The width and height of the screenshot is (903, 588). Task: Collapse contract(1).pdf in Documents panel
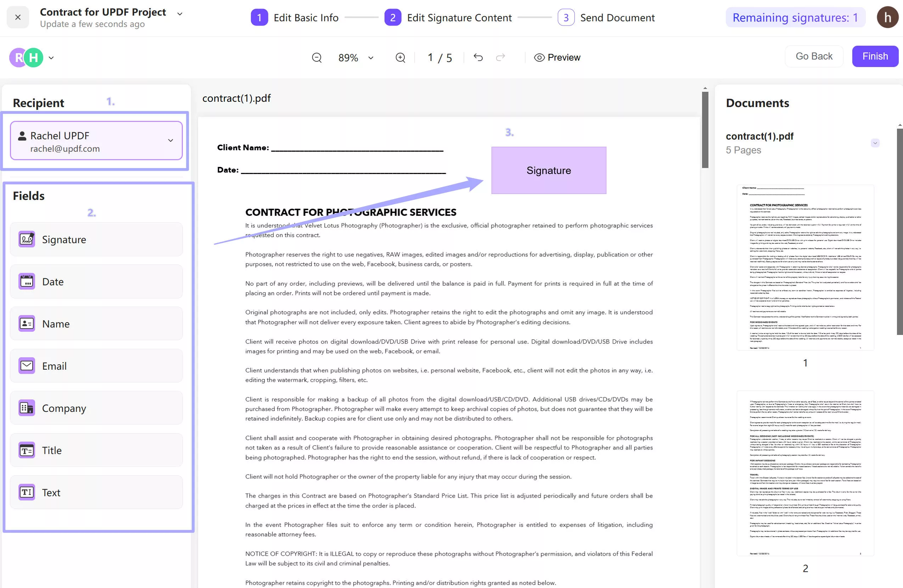click(x=875, y=143)
